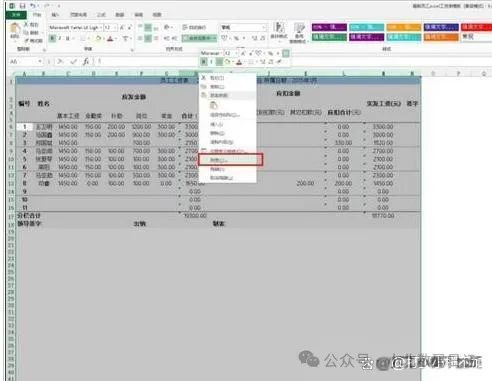Switch to the Insert ribbon tab
This screenshot has height=381, width=492.
[55, 15]
